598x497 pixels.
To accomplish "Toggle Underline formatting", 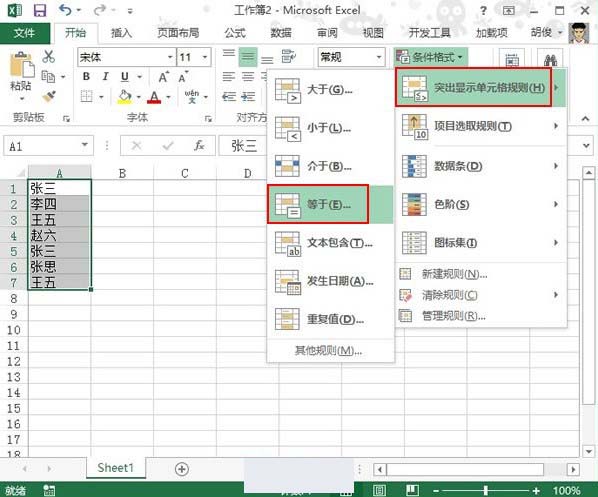I will pos(125,77).
